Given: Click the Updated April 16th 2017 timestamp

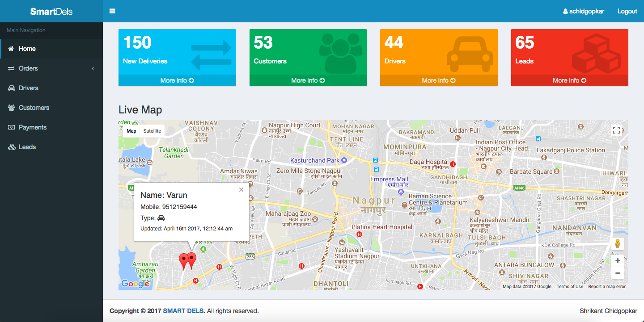Looking at the screenshot, I should pyautogui.click(x=186, y=228).
